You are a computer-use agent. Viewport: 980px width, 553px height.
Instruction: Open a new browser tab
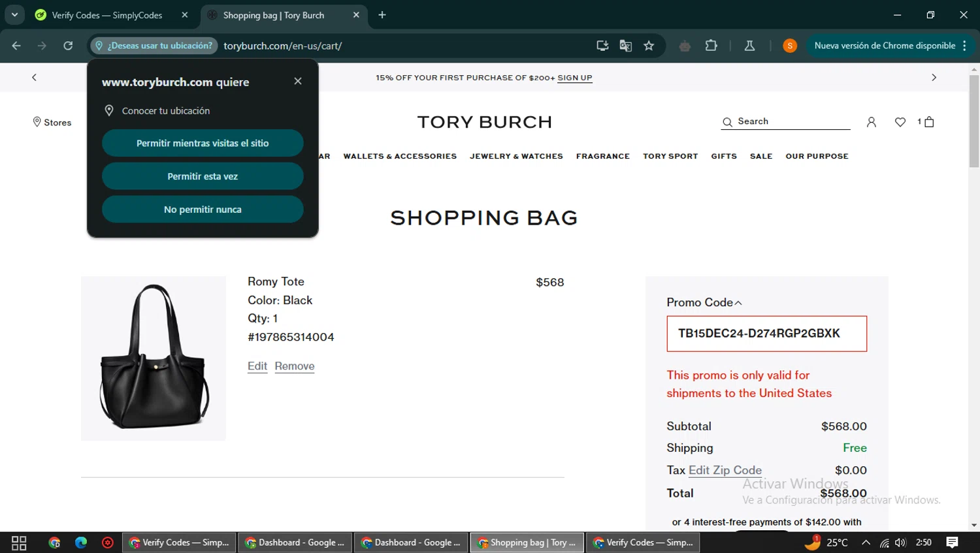[382, 15]
